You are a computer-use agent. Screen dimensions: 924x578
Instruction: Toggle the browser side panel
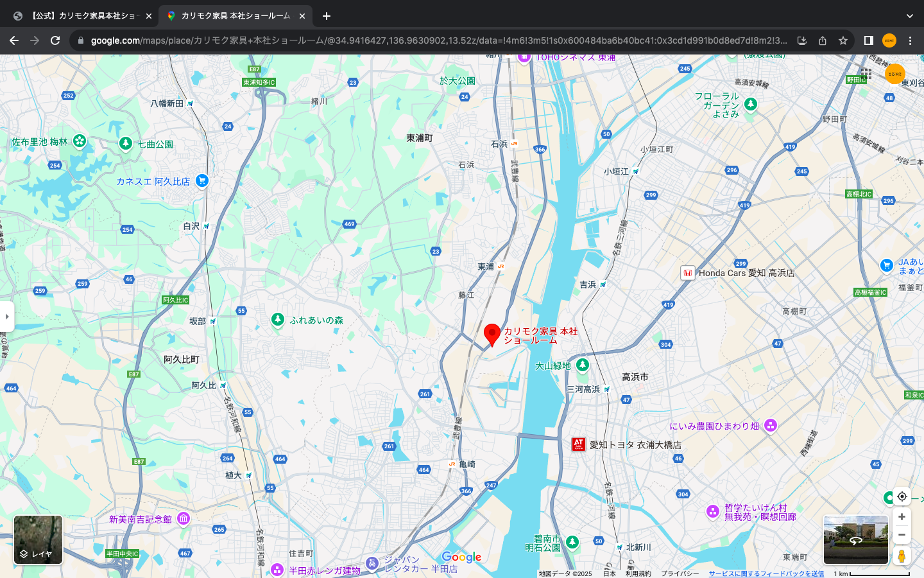pyautogui.click(x=869, y=40)
